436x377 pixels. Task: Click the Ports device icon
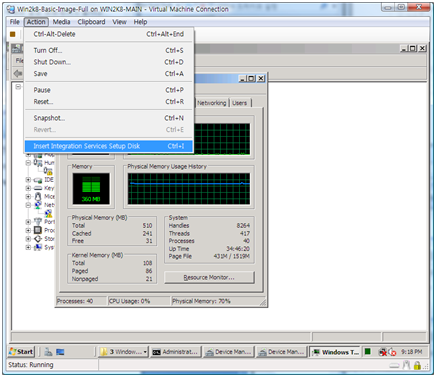38,222
